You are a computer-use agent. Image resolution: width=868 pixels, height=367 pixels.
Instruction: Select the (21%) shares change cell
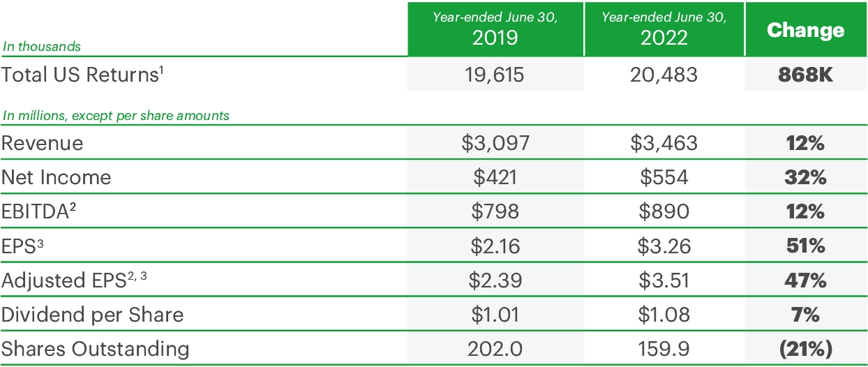(x=805, y=348)
